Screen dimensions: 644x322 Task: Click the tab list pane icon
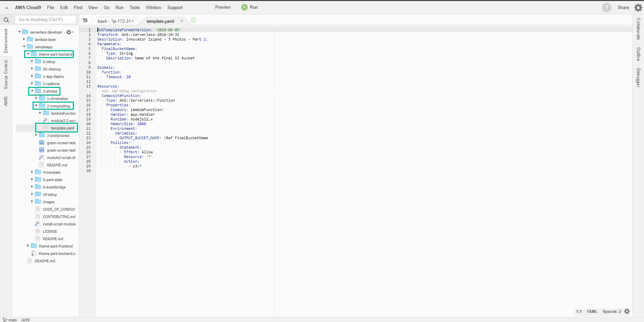click(85, 20)
